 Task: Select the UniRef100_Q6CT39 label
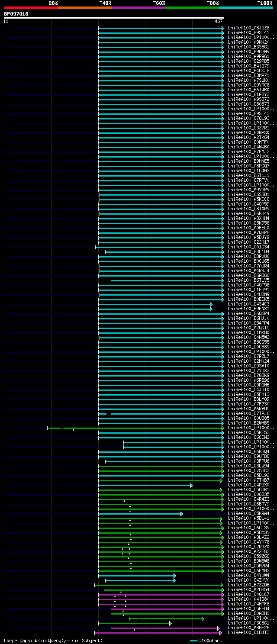(248, 528)
